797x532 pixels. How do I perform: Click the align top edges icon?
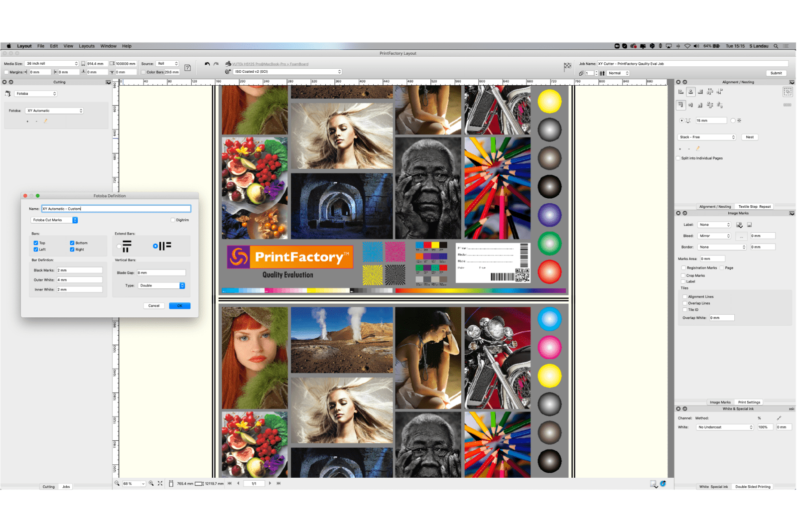681,105
